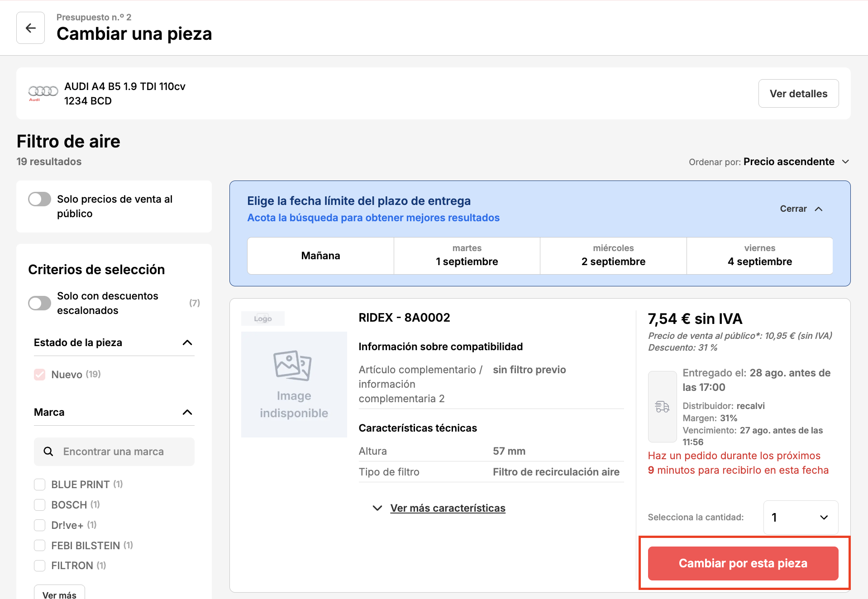Image resolution: width=868 pixels, height=599 pixels.
Task: Click the product title 'RIDEX - 8A0002'
Action: [x=405, y=318]
